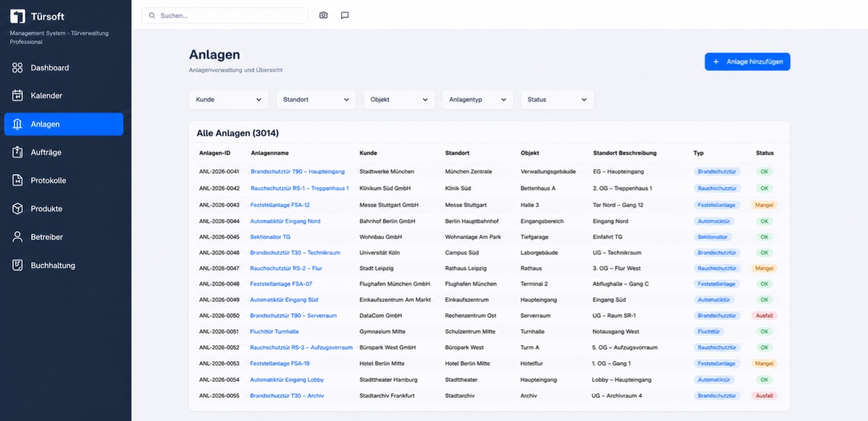Click the camera icon beside the search bar
Image resolution: width=868 pixels, height=421 pixels.
coord(323,15)
